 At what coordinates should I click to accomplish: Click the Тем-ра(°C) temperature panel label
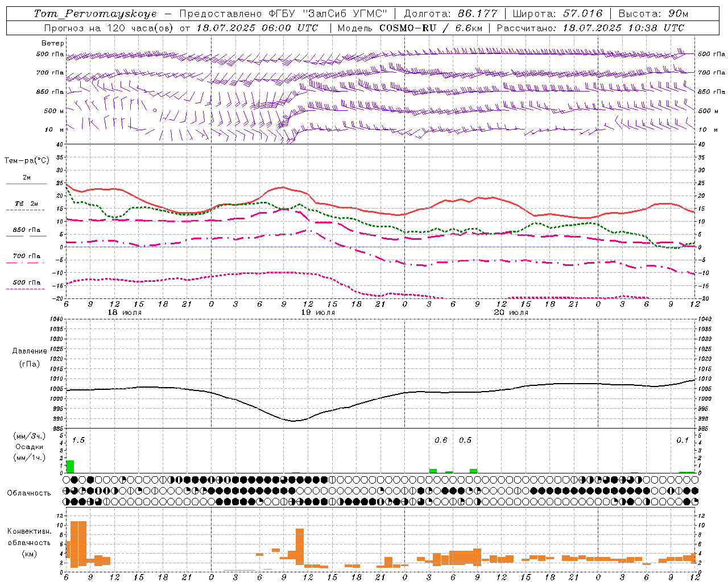click(27, 161)
